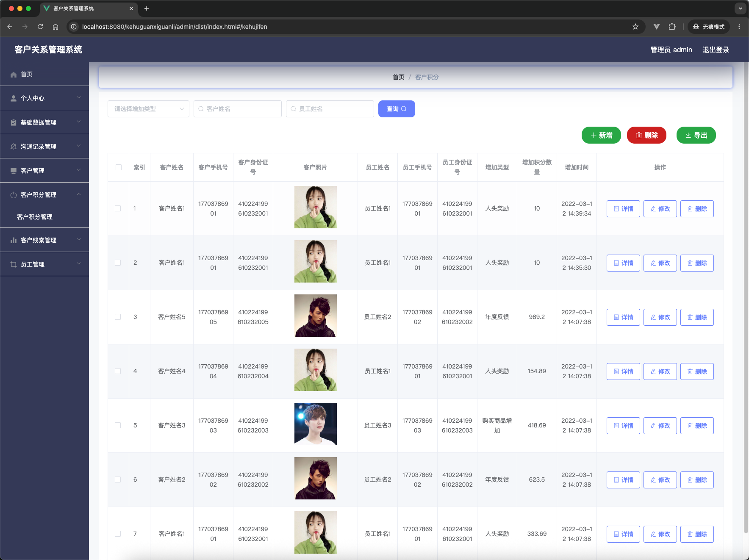
Task: Click the muted bell icon beside 沟通记录管理
Action: [x=14, y=147]
